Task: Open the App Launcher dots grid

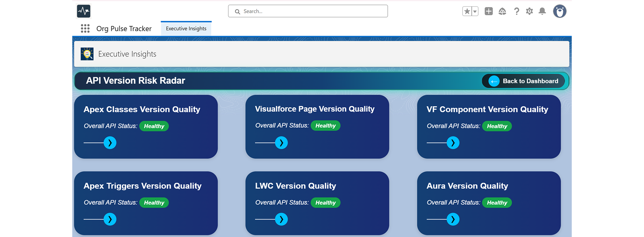Action: (85, 29)
